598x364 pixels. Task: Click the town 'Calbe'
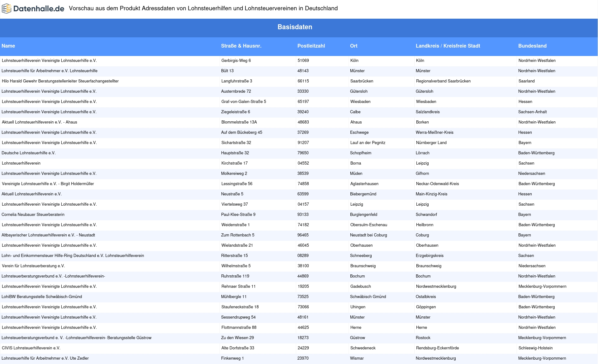point(355,112)
